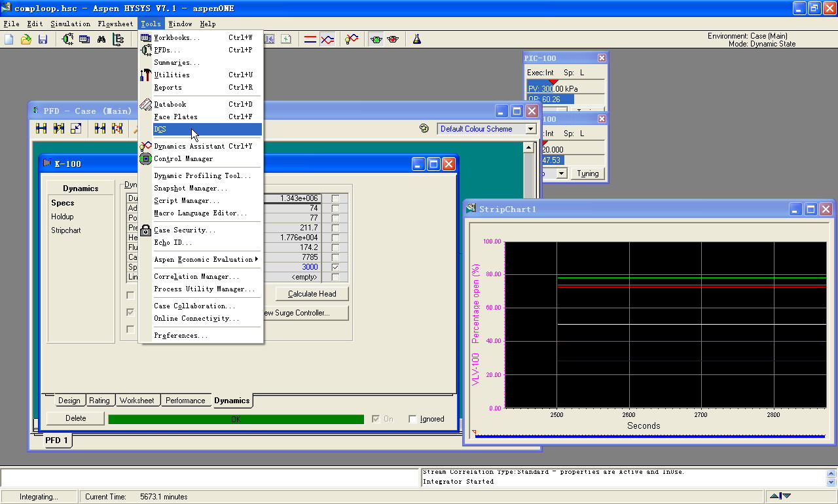Open the File menu

pos(11,24)
